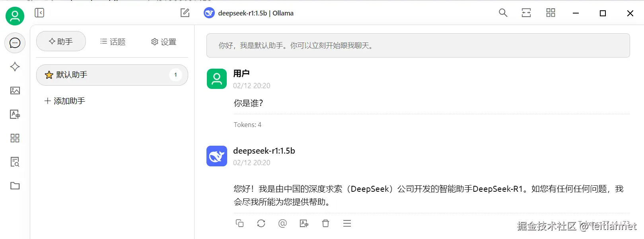The image size is (644, 239).
Task: Create a new topic with edit icon
Action: pos(185,13)
